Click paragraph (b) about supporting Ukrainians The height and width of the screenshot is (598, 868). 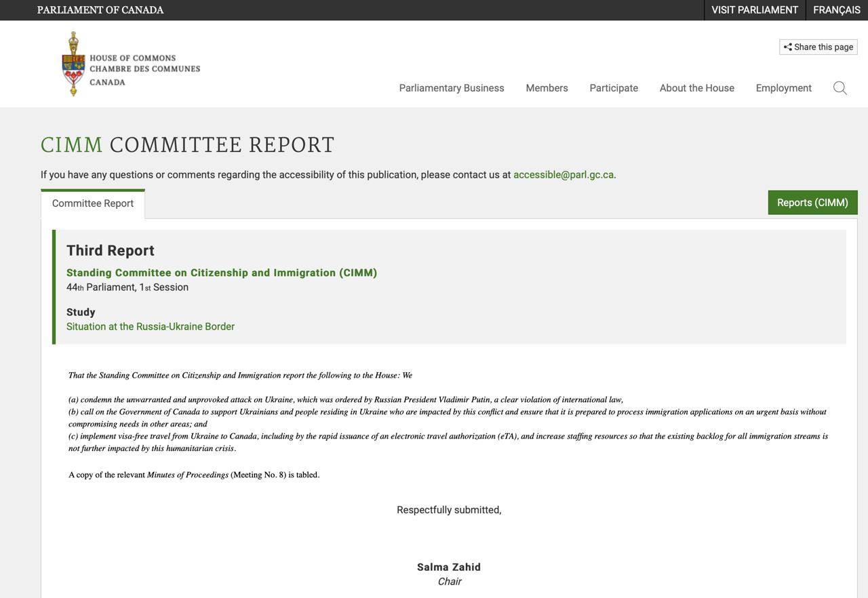coord(448,418)
